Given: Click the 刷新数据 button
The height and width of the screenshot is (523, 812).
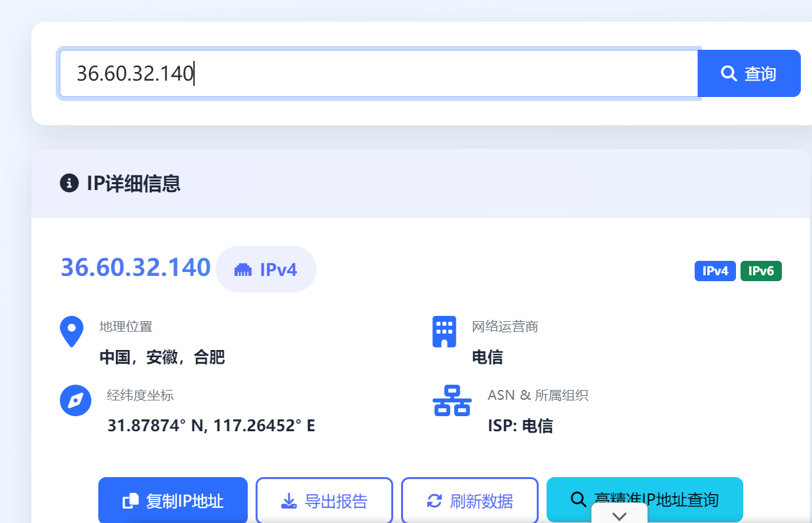Looking at the screenshot, I should coord(469,499).
